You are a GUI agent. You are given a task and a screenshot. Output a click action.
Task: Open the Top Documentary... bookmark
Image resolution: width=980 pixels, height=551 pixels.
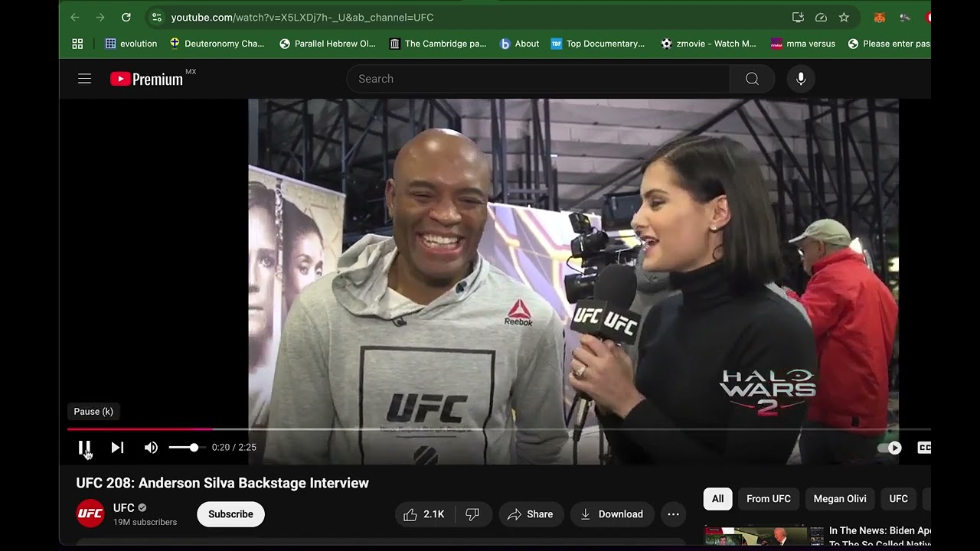click(598, 44)
